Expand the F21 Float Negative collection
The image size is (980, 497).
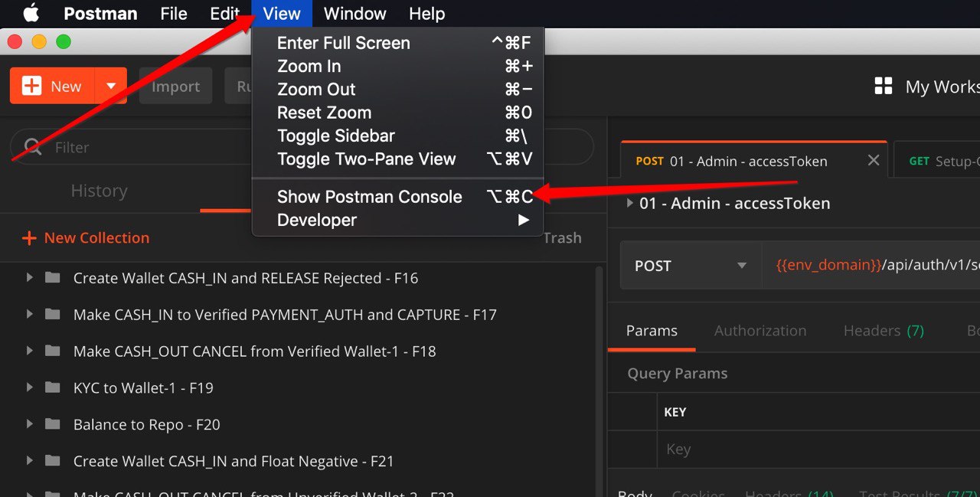point(29,461)
